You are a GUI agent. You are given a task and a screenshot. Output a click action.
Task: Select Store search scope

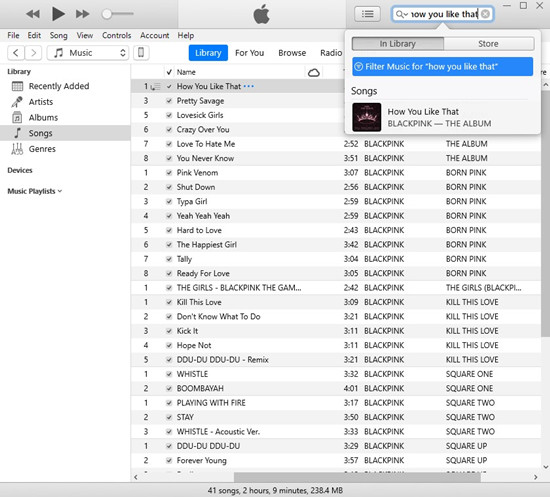click(x=489, y=44)
